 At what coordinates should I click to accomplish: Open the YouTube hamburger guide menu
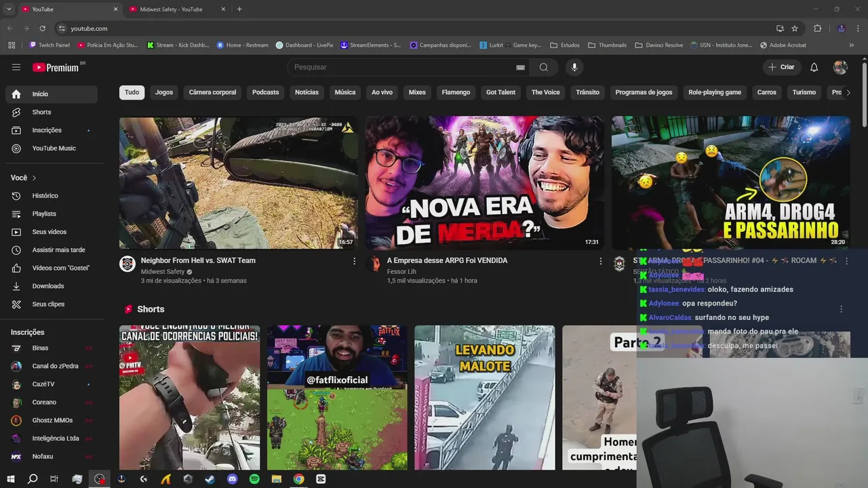point(16,67)
